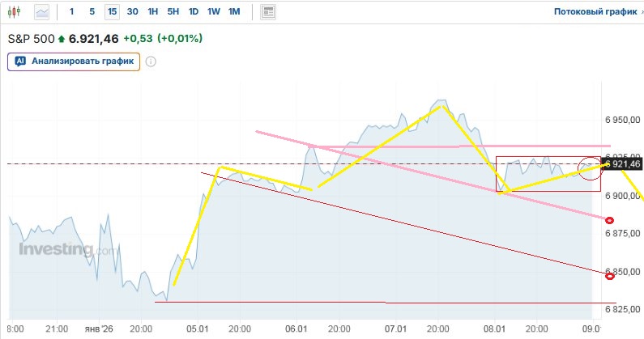Choose the 1M interval

234,12
